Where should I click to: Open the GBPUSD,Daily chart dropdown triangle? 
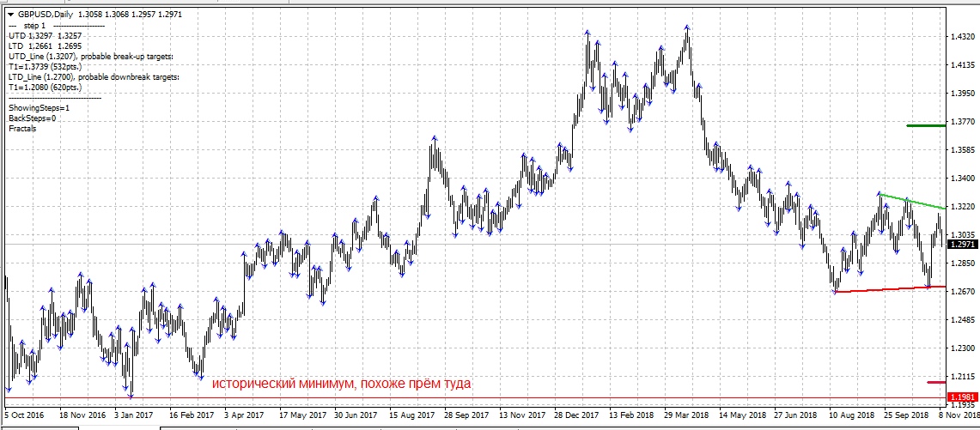(x=10, y=15)
